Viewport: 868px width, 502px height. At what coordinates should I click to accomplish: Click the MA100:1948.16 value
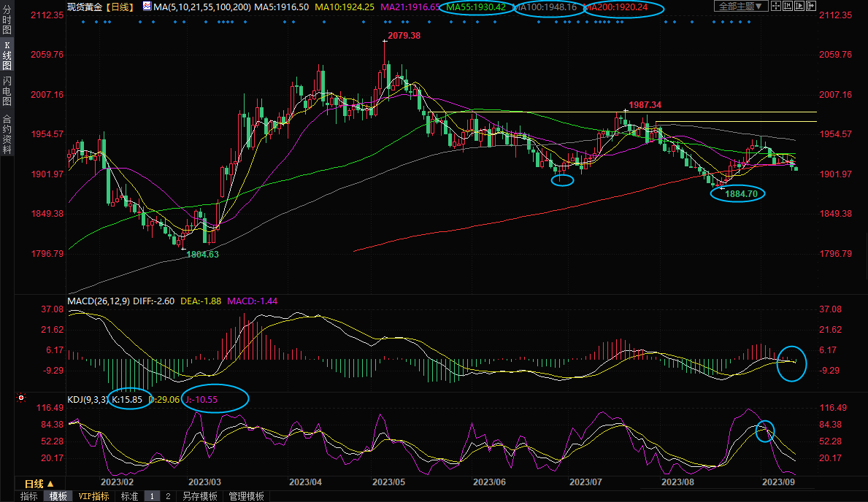545,7
